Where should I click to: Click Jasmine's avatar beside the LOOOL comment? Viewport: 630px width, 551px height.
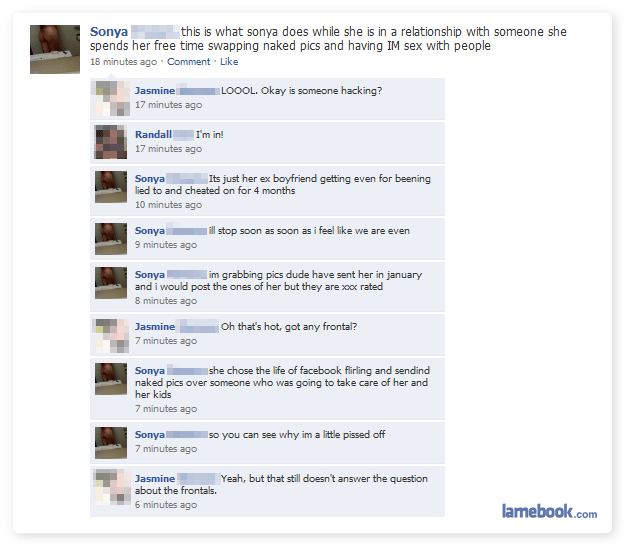(x=112, y=98)
